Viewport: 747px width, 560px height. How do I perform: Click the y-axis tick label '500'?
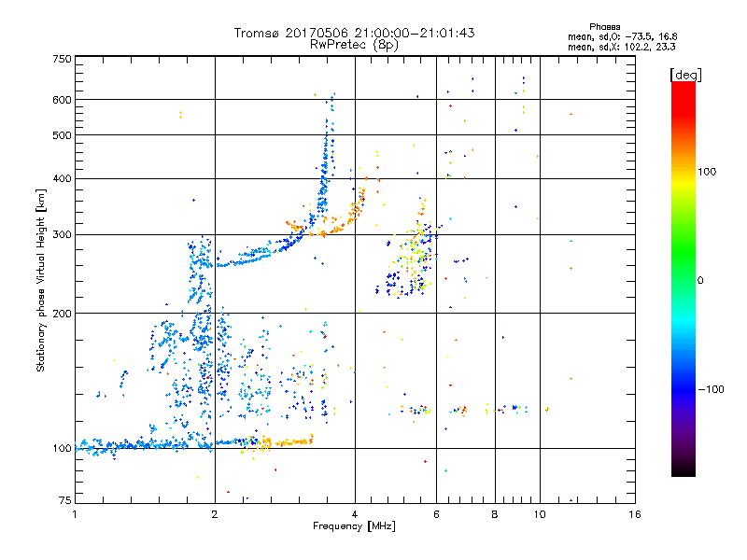tap(62, 135)
